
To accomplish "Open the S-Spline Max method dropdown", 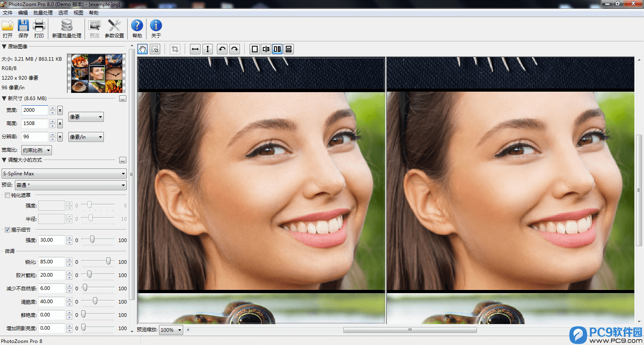I will (64, 174).
